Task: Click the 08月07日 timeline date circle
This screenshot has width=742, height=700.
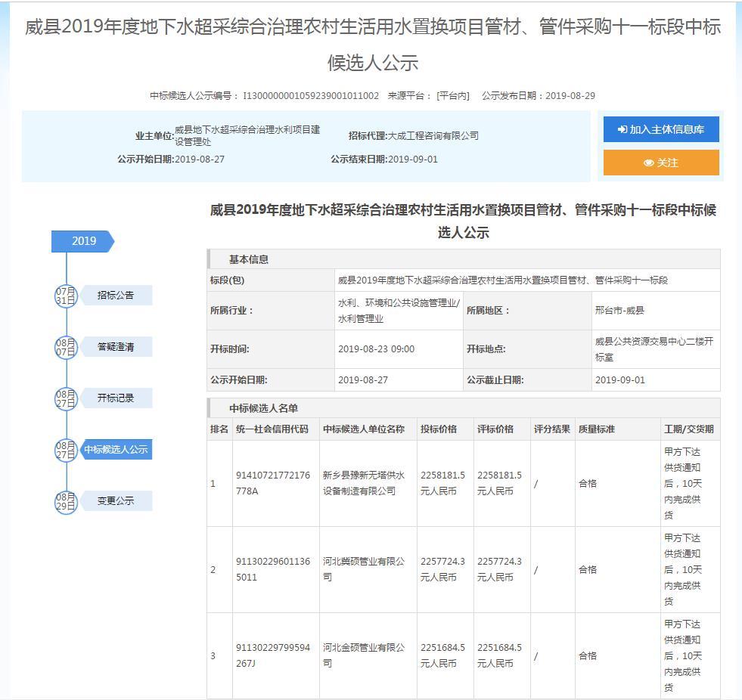Action: [x=66, y=347]
